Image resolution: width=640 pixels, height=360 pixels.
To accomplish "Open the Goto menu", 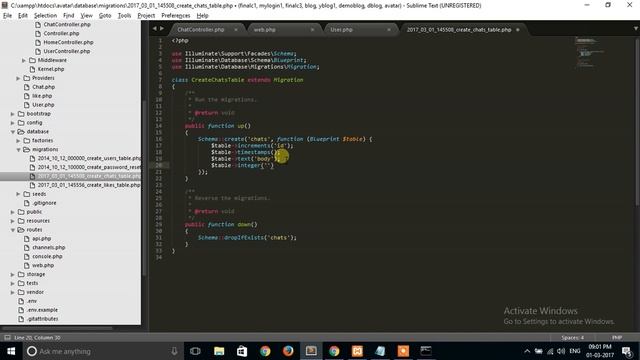I will [x=105, y=16].
